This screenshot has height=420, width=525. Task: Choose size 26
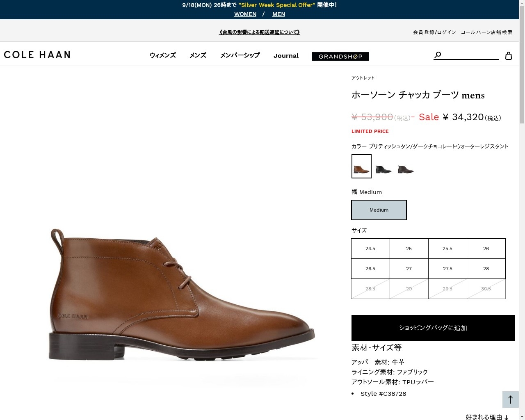(486, 249)
